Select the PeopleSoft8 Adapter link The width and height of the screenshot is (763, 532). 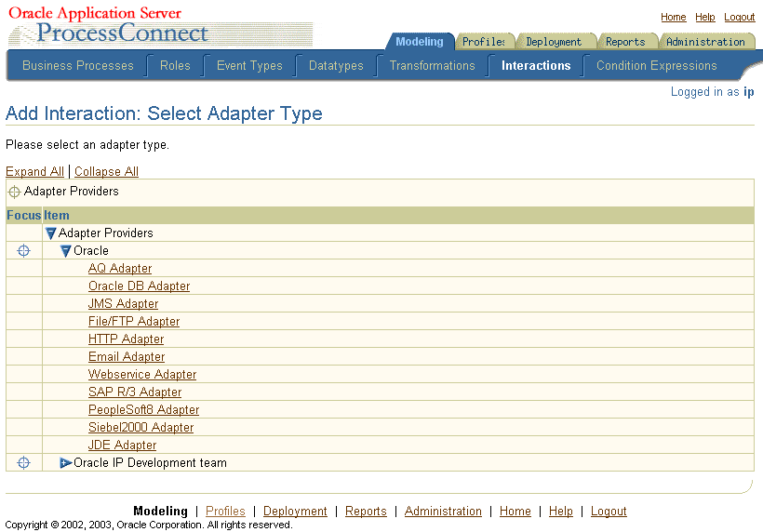click(x=144, y=410)
